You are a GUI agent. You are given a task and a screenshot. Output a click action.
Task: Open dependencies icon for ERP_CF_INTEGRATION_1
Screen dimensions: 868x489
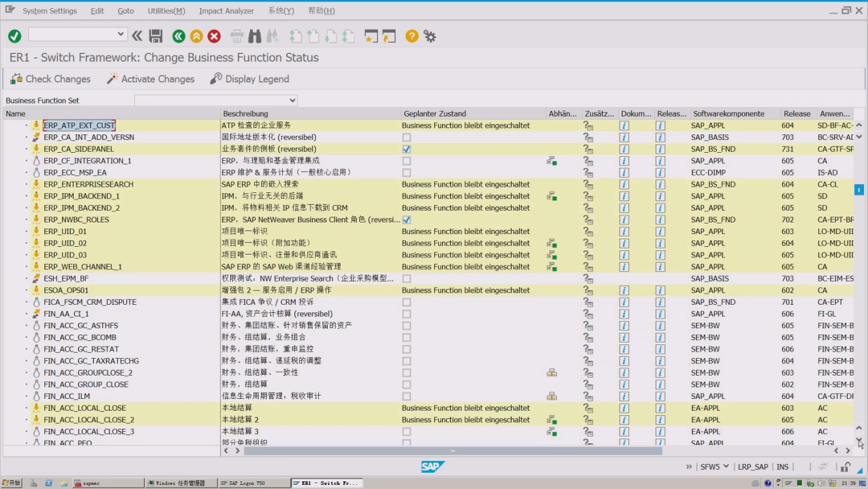[552, 161]
